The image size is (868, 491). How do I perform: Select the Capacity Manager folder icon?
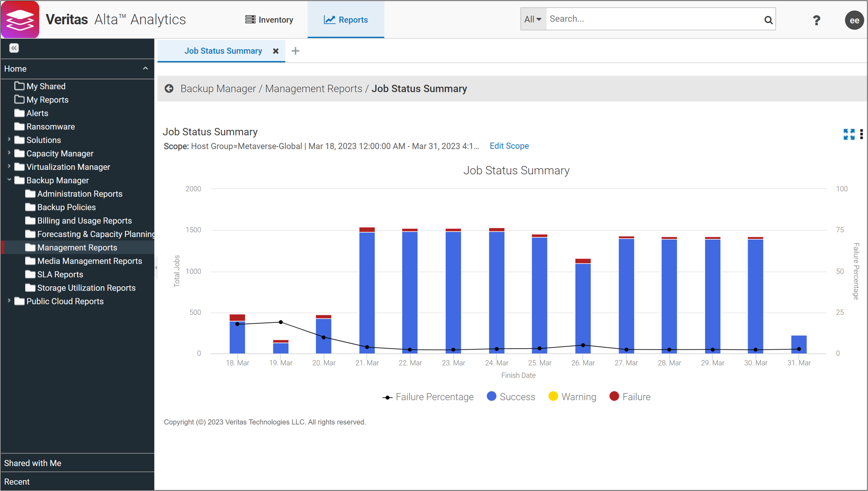[19, 153]
